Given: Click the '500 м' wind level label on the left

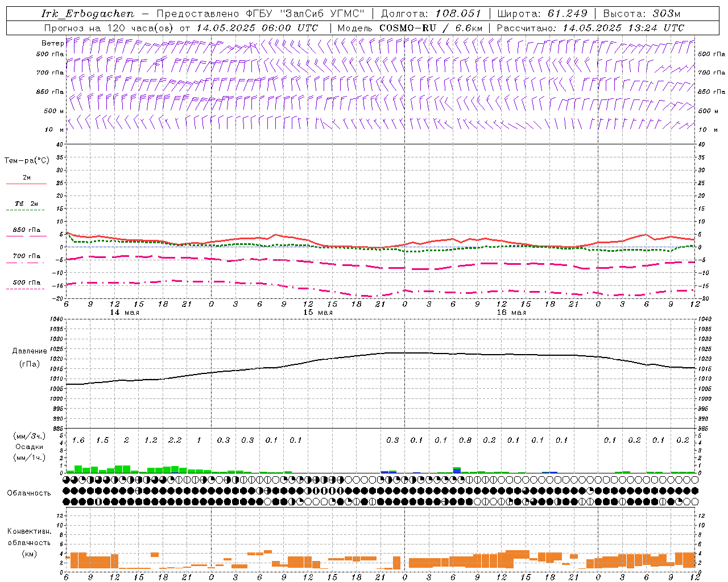Looking at the screenshot, I should 54,111.
